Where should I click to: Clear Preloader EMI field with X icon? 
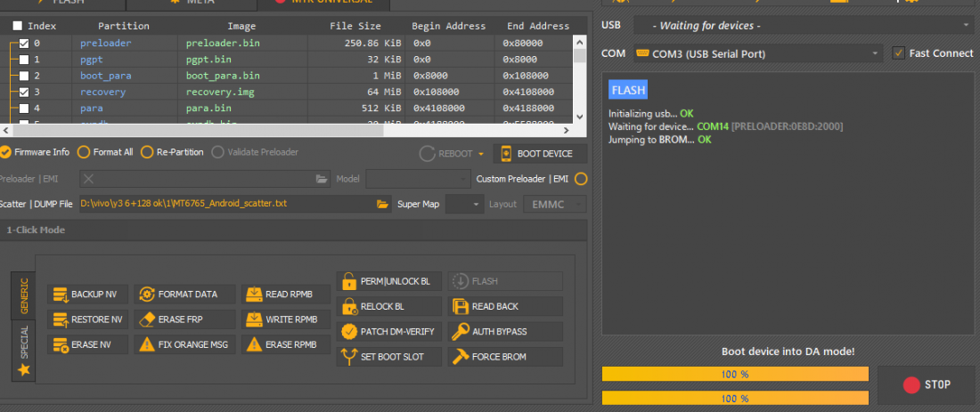pyautogui.click(x=89, y=179)
